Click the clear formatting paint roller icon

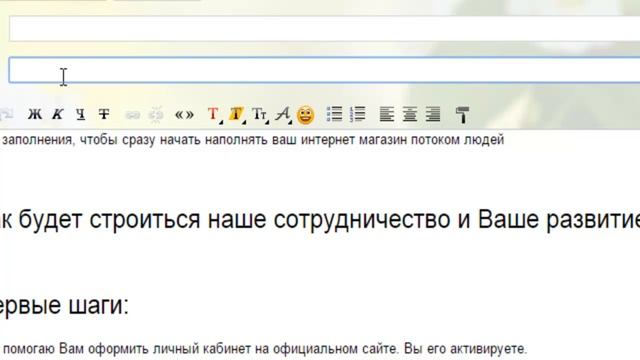462,115
